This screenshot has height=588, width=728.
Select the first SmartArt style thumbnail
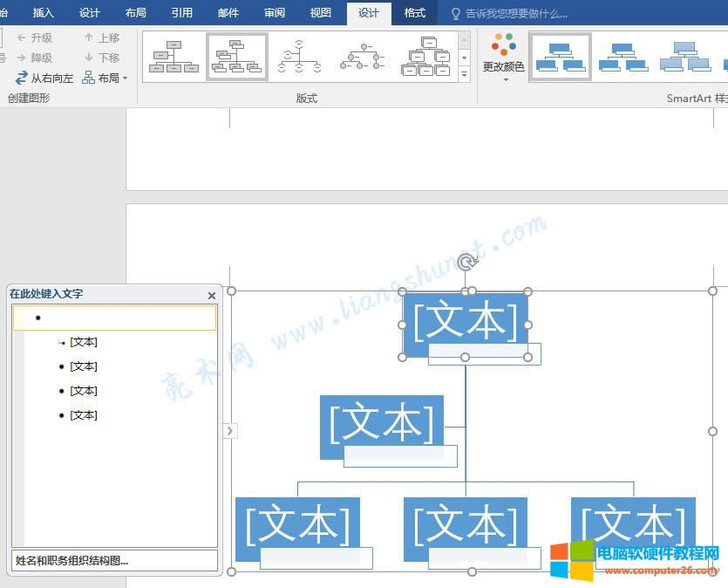point(560,57)
